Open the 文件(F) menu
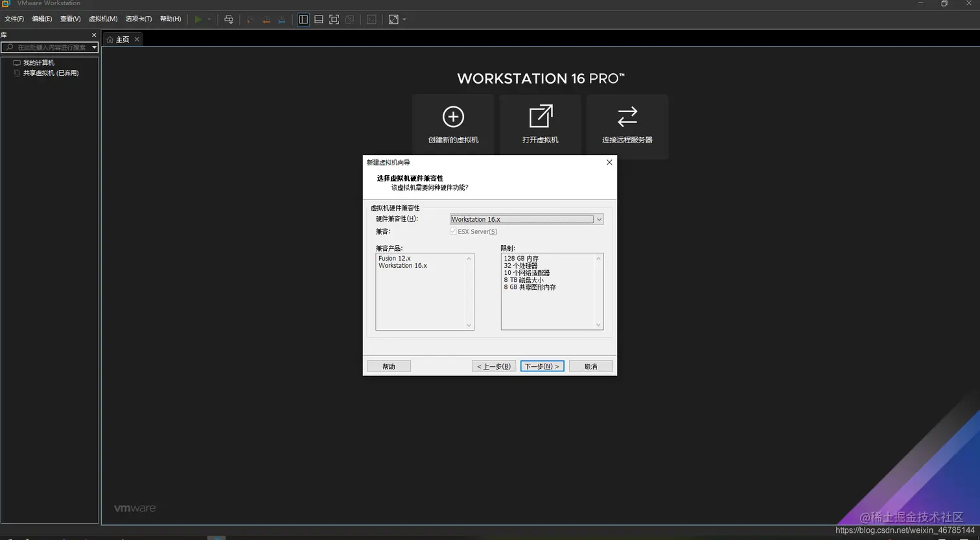The height and width of the screenshot is (540, 980). pos(14,19)
